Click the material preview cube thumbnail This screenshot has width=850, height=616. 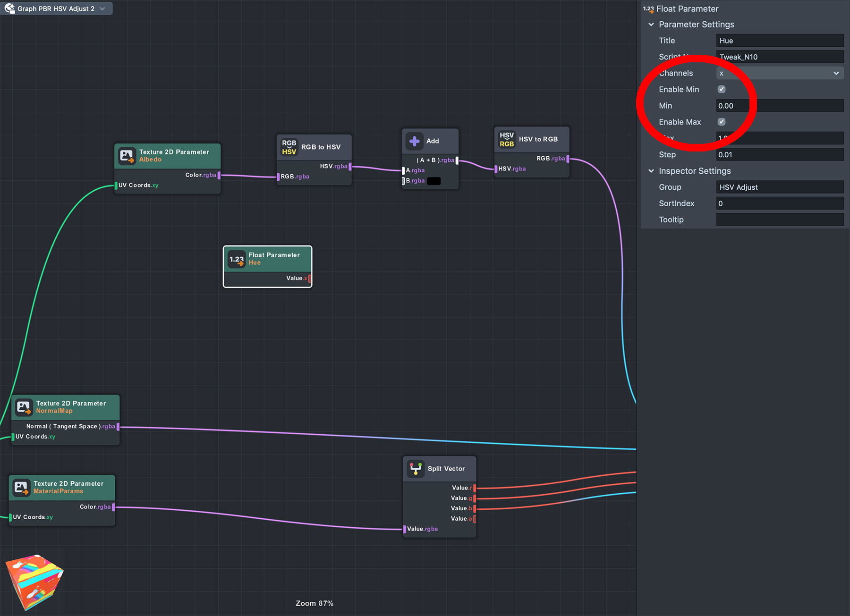[34, 582]
